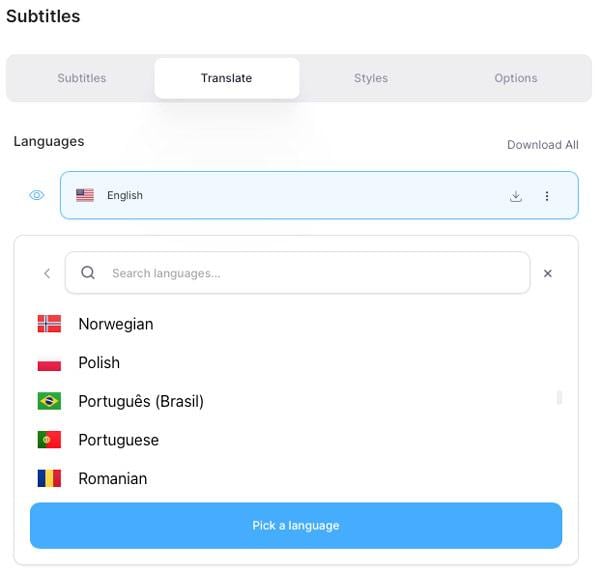
Task: Choose Português (Brasil) from the list
Action: (x=141, y=401)
